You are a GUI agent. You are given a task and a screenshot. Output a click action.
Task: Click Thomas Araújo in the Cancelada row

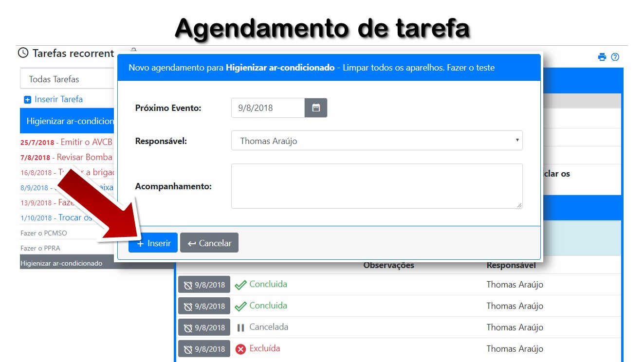point(515,327)
